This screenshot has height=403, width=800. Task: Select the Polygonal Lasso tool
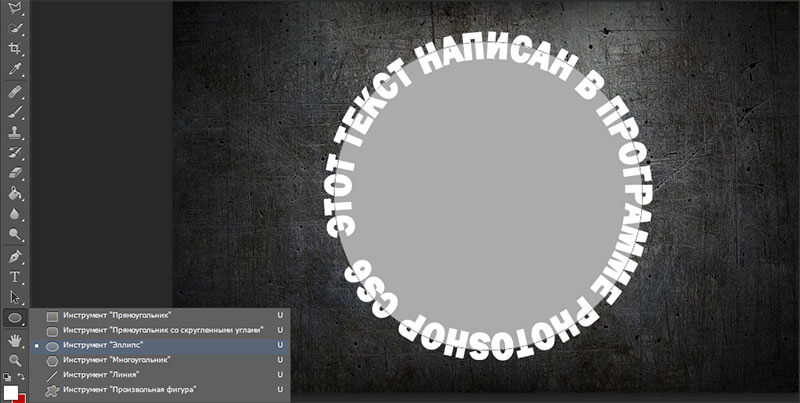[15, 7]
